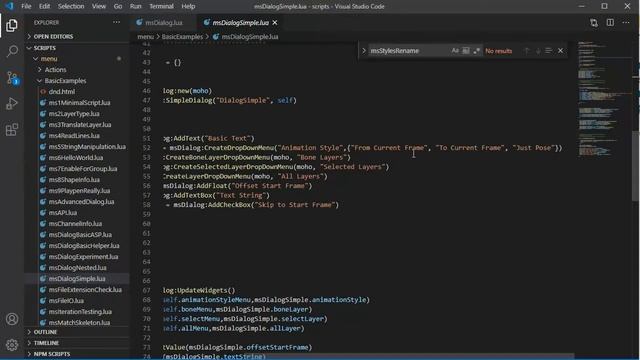Toggle Match Case in find widget
This screenshot has height=360, width=640.
pyautogui.click(x=455, y=51)
